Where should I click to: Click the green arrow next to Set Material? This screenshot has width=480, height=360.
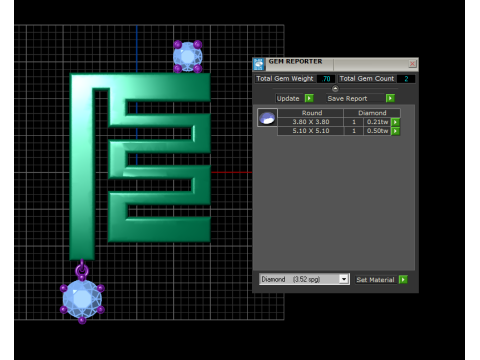click(x=403, y=279)
